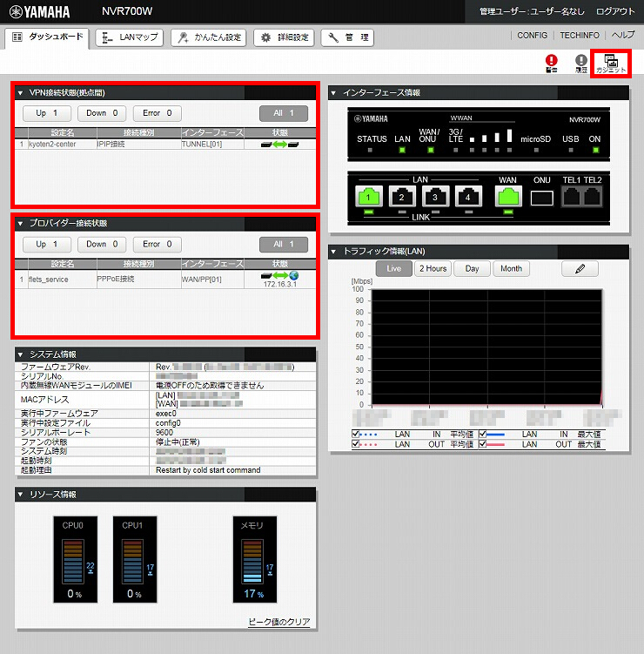Click ピーク値のクリア link

tap(279, 622)
